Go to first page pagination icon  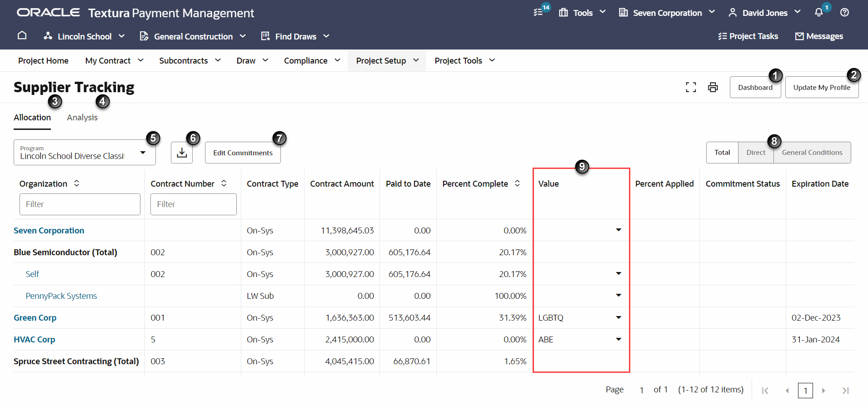(765, 391)
